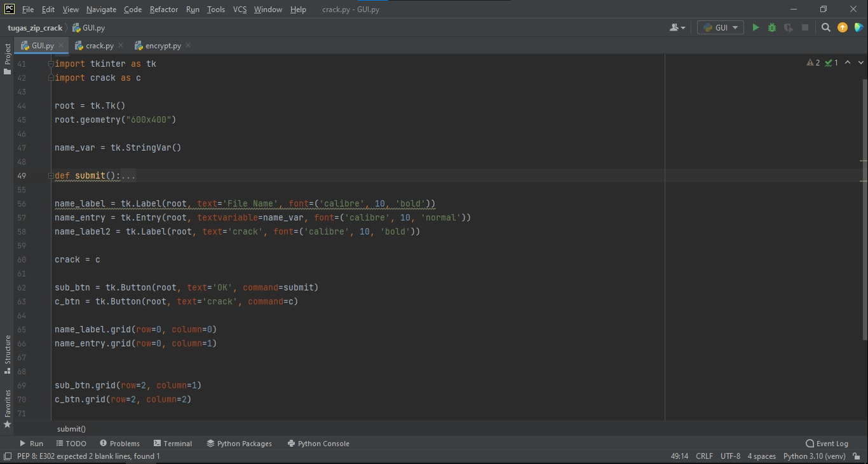The width and height of the screenshot is (868, 464).
Task: Click the PyCharm logo in title bar
Action: click(10, 9)
